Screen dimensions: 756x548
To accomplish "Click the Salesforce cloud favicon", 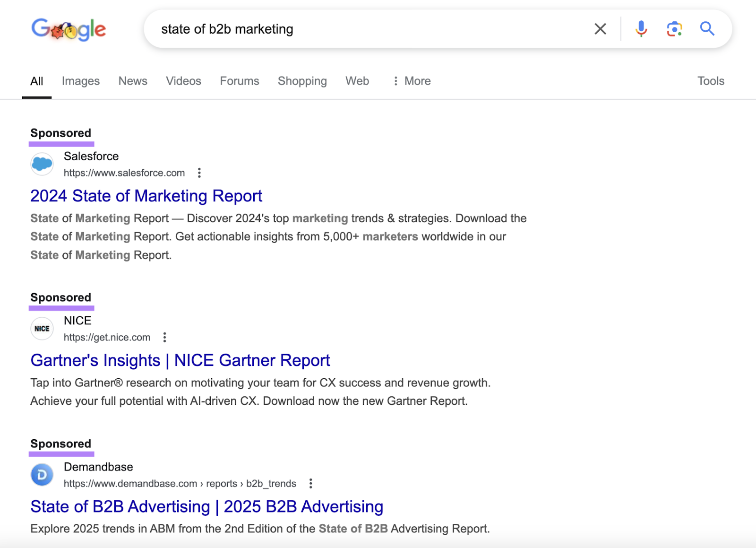I will click(x=42, y=165).
